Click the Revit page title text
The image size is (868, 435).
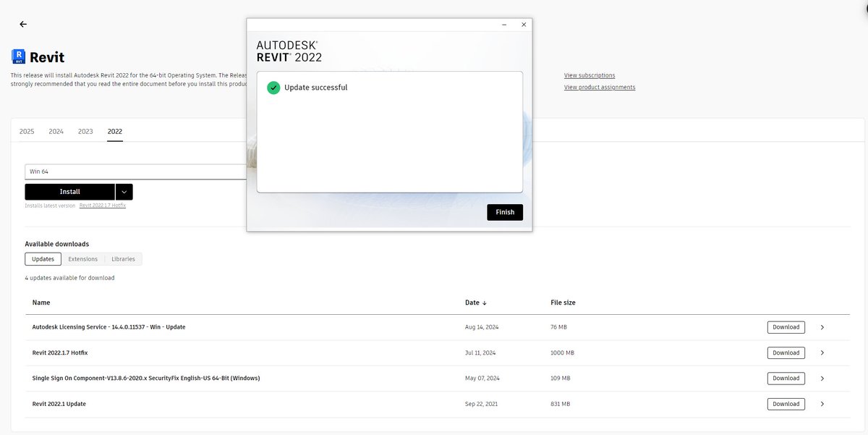coord(48,58)
